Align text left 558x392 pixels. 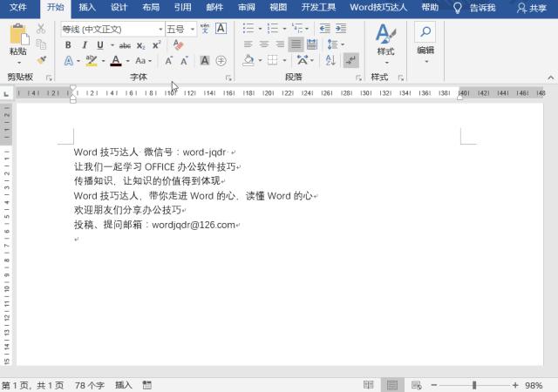click(248, 44)
